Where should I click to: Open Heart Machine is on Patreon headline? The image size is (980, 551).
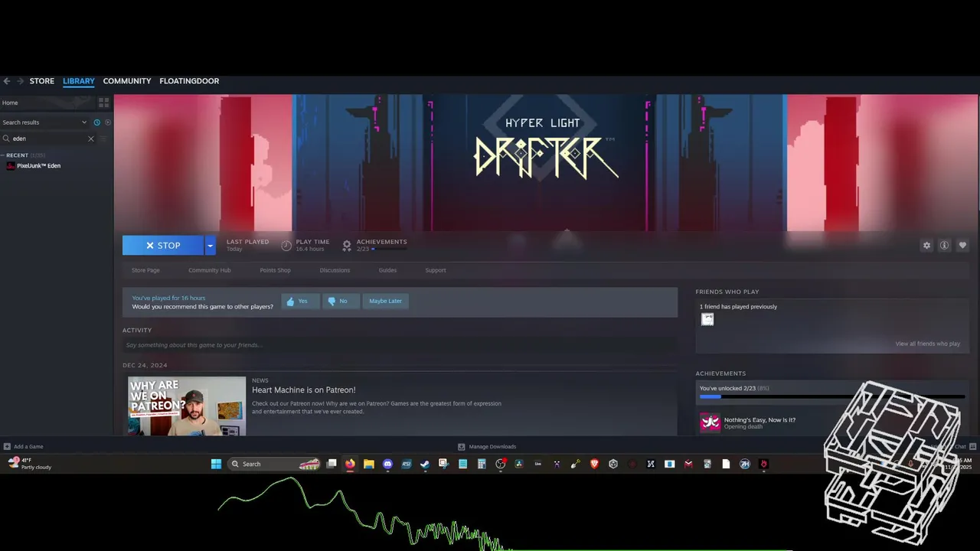[x=304, y=390]
